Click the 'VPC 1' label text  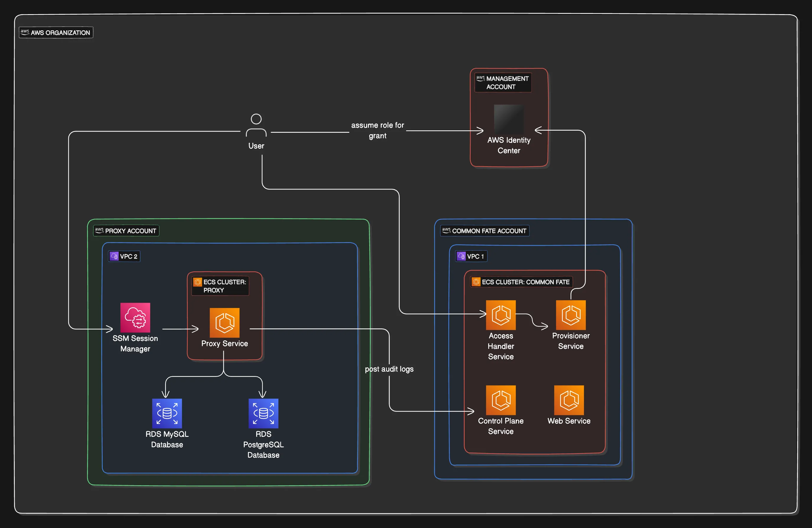475,256
